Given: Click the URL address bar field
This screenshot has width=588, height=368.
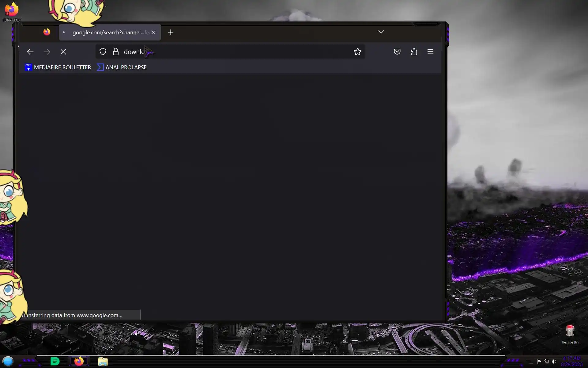Looking at the screenshot, I should coord(233,52).
